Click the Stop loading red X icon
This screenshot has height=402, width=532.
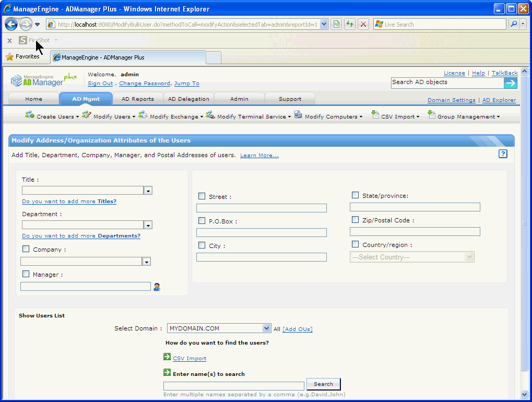pos(363,24)
